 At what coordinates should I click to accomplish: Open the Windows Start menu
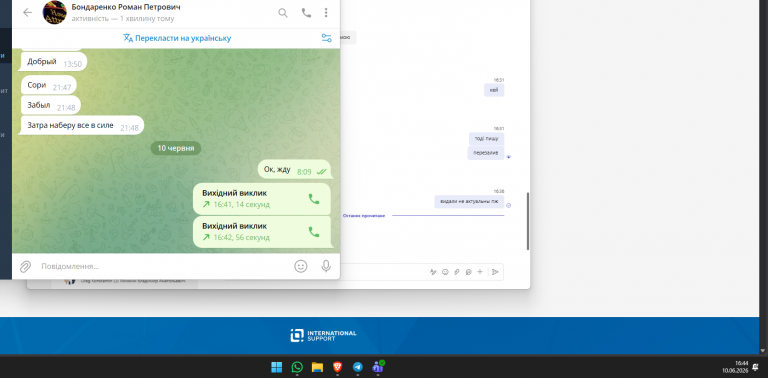[277, 367]
